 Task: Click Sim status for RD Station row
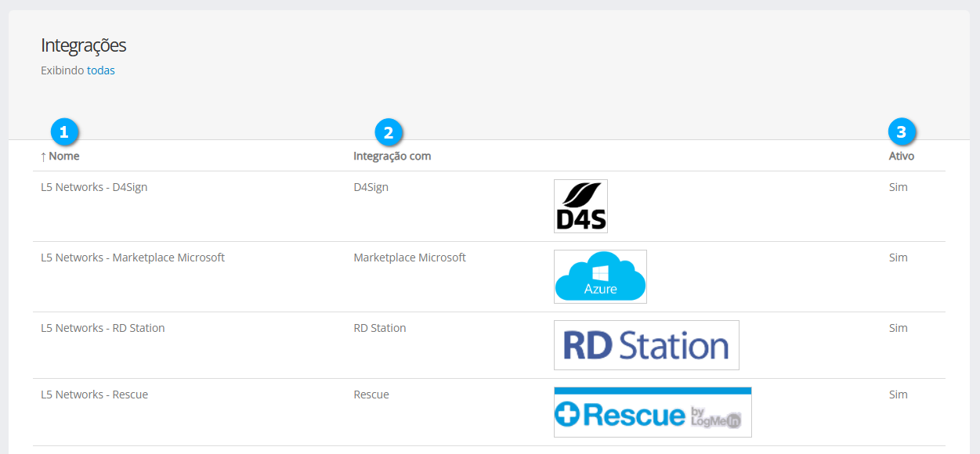pos(898,328)
